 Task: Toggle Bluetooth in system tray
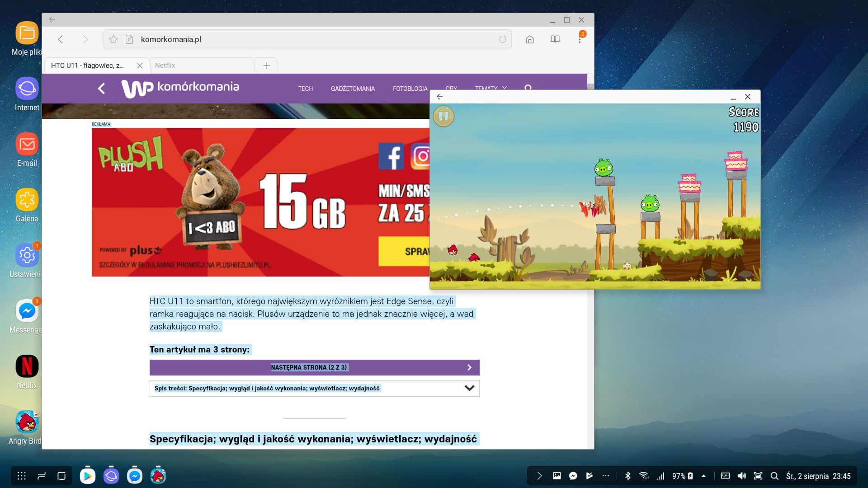(x=627, y=476)
